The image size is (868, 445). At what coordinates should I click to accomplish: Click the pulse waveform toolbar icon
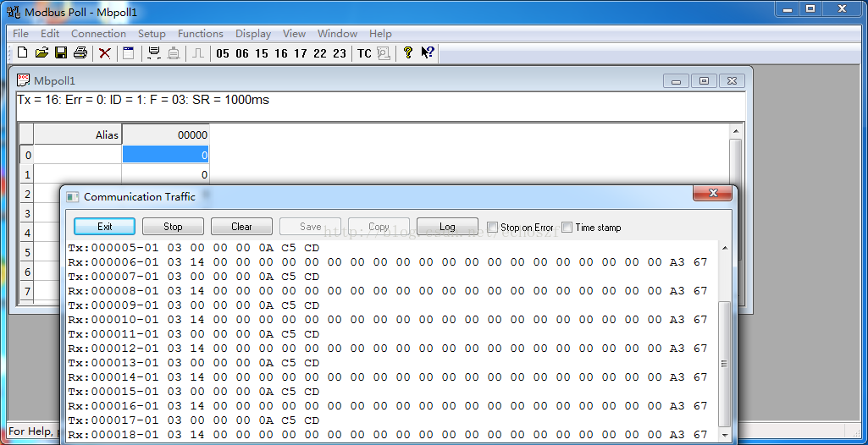[x=198, y=53]
